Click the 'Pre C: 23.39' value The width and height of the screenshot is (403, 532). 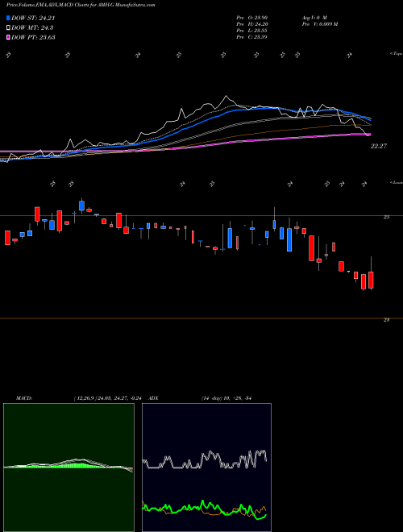[x=252, y=37]
